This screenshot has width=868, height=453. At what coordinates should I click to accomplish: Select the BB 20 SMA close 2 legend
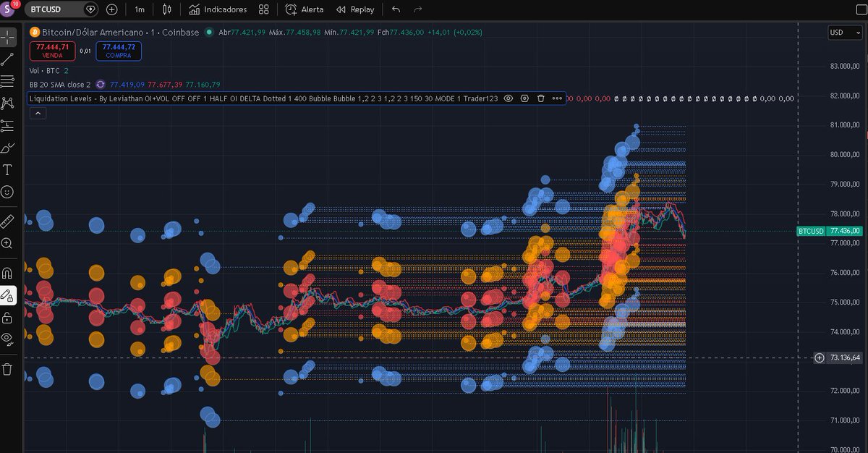coord(59,85)
